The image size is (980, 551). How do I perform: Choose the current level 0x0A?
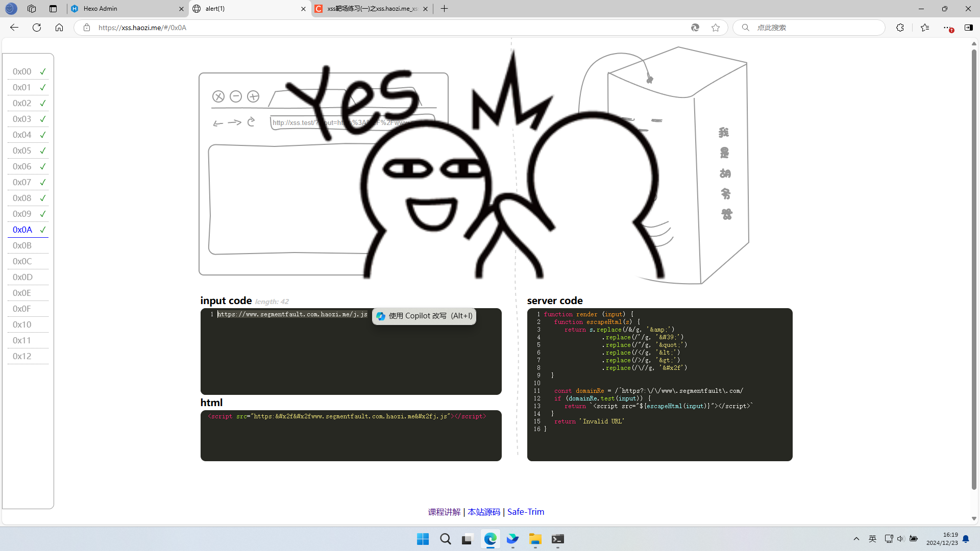(x=28, y=230)
